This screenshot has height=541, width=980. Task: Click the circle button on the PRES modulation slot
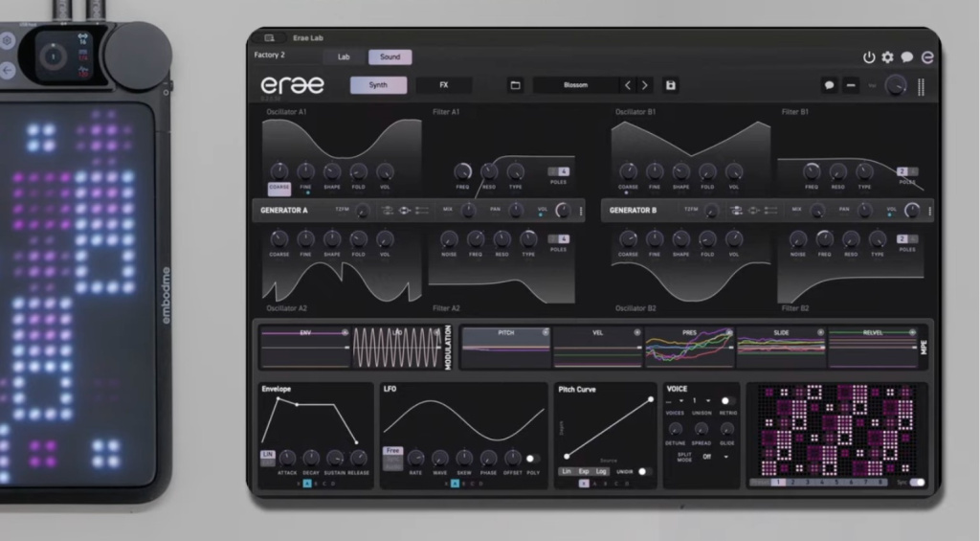[x=728, y=332]
